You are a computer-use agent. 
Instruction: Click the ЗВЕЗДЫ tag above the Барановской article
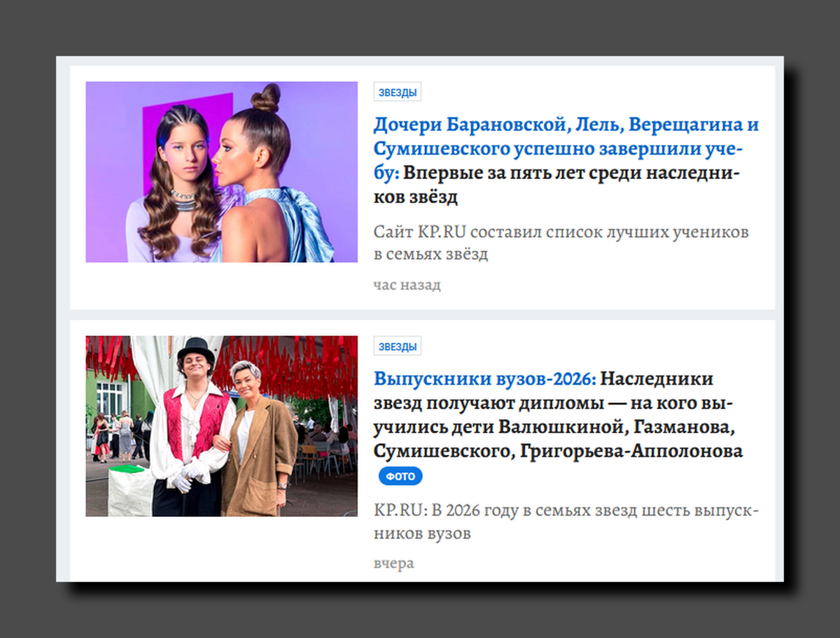coord(398,92)
